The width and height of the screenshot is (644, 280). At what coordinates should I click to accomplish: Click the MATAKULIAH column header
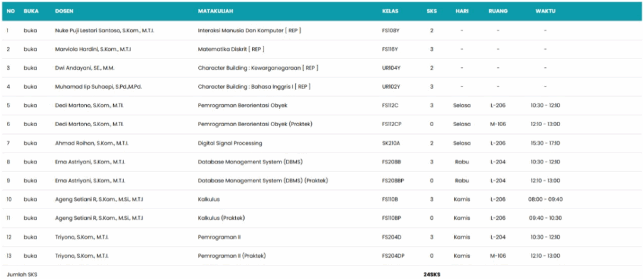(213, 11)
